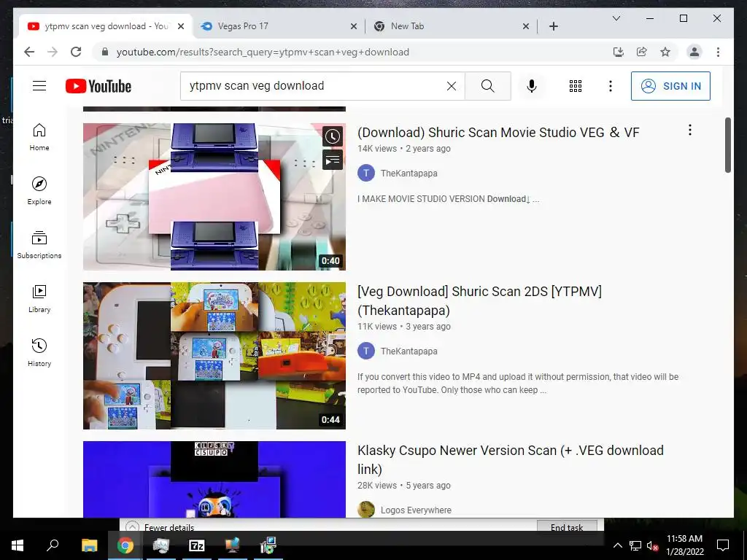Image resolution: width=747 pixels, height=560 pixels.
Task: Play the 2DS 0:44 video thumbnail
Action: click(214, 356)
